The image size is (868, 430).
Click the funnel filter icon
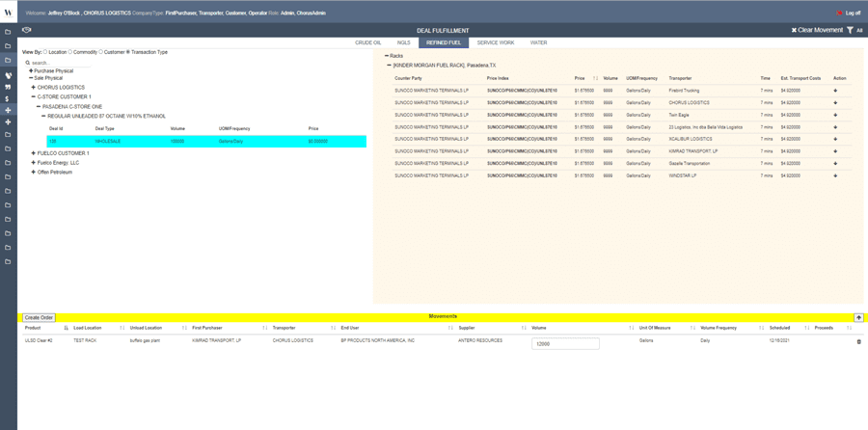[x=850, y=30]
